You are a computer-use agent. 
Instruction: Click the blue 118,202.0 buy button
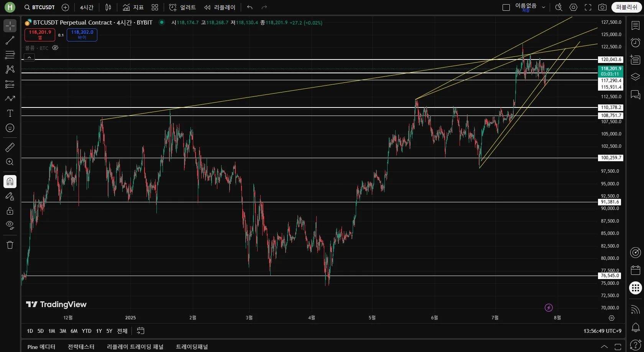pos(82,35)
